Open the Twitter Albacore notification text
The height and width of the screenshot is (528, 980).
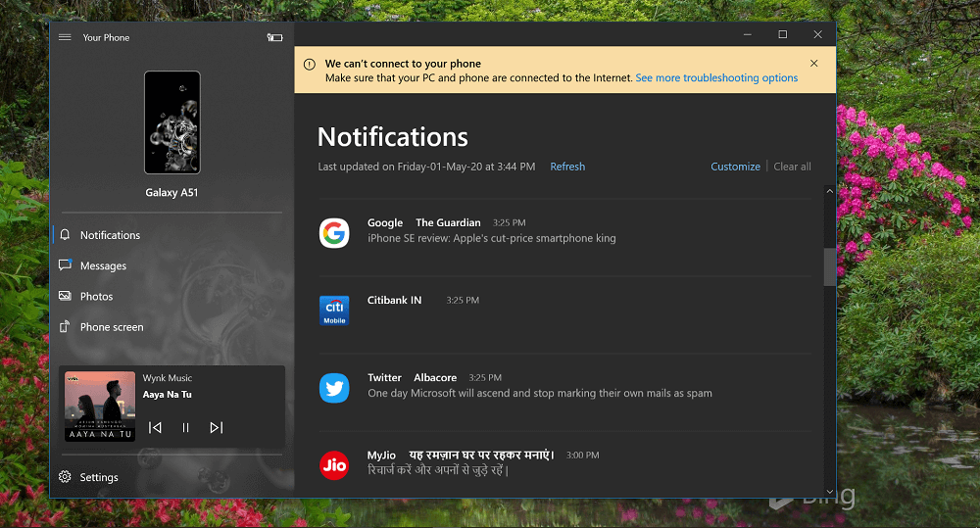539,393
